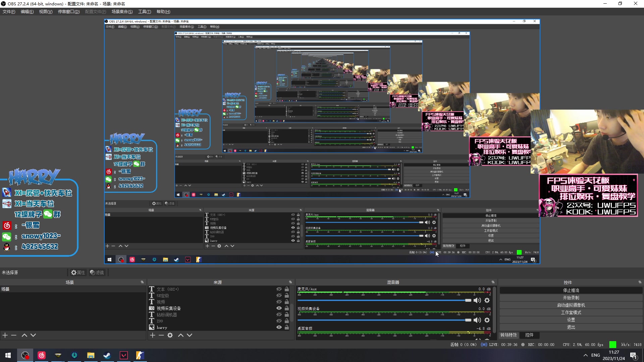Move source down with the down arrow

[x=190, y=335]
